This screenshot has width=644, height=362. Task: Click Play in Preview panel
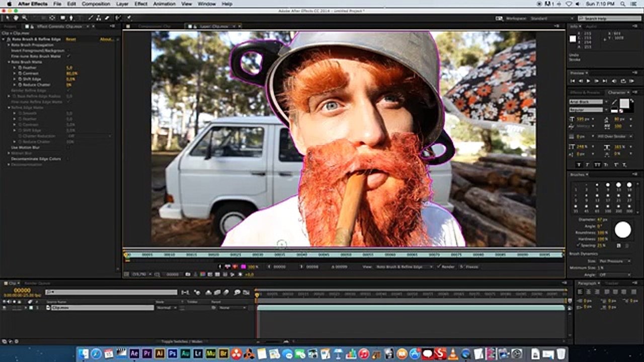tap(588, 81)
